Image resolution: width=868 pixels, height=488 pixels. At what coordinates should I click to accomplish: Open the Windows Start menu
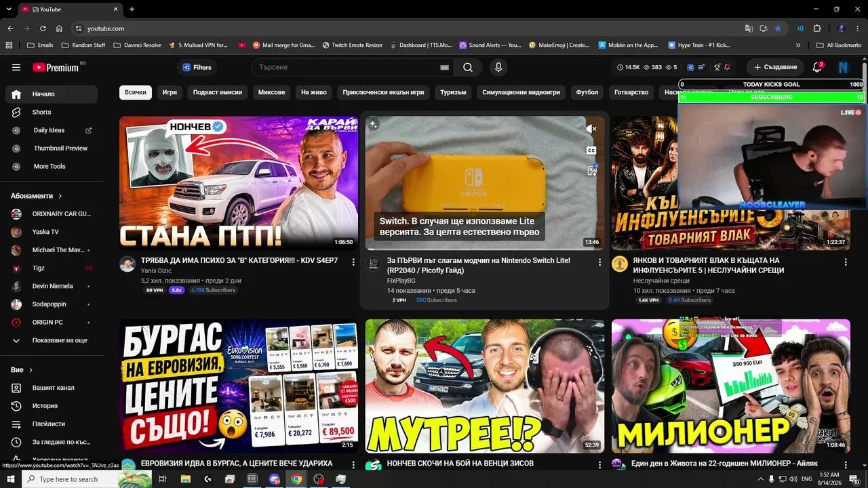(x=10, y=479)
